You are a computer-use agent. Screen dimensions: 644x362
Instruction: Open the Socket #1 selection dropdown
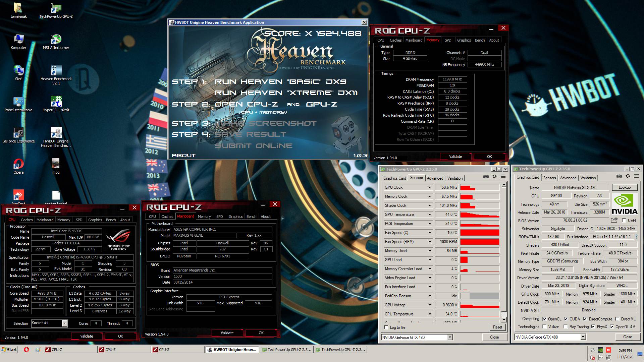pyautogui.click(x=64, y=323)
